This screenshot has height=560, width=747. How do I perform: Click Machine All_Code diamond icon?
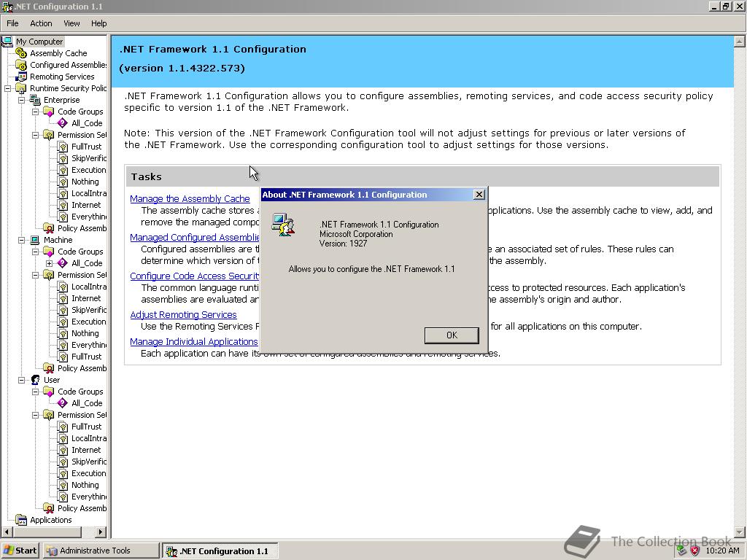click(x=63, y=263)
